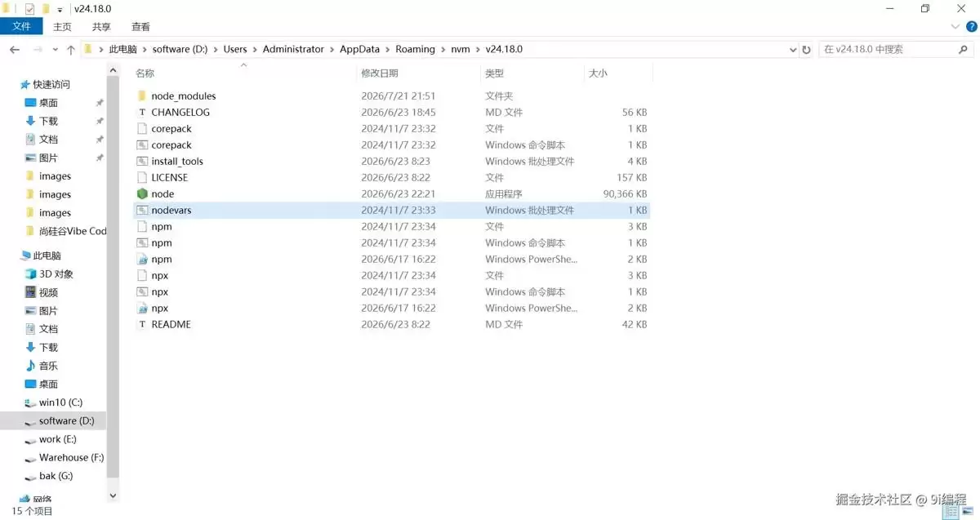Click the green node application icon
Screen dimensions: 980x520
142,193
